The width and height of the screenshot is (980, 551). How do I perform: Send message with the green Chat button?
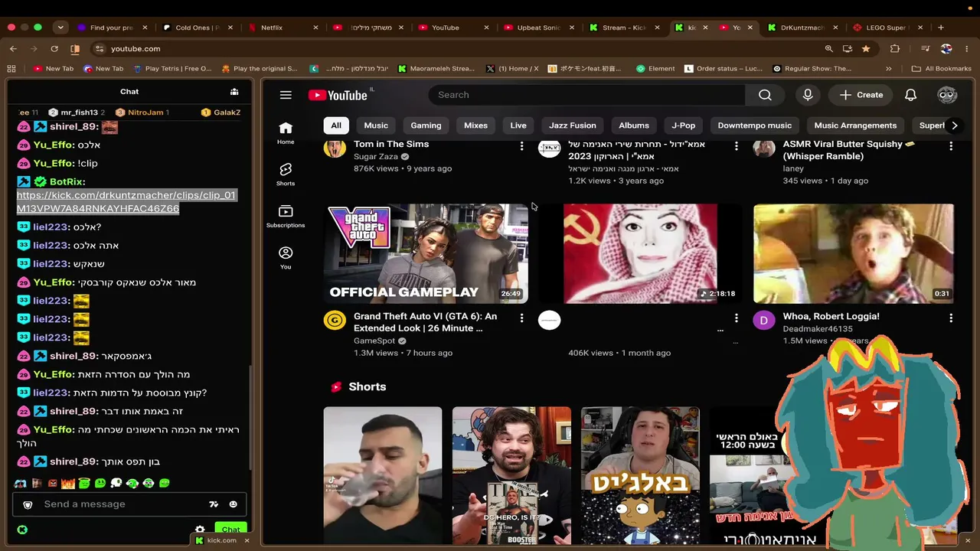point(230,530)
